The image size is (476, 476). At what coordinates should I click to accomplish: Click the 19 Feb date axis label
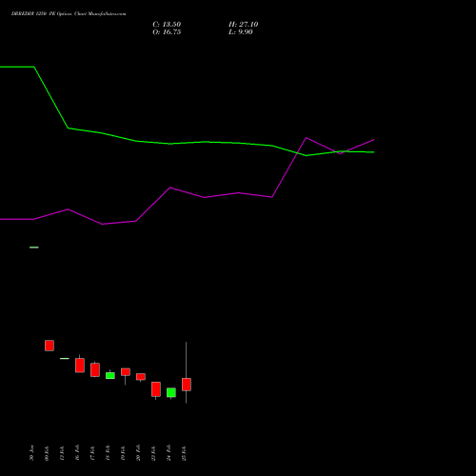[x=123, y=453]
